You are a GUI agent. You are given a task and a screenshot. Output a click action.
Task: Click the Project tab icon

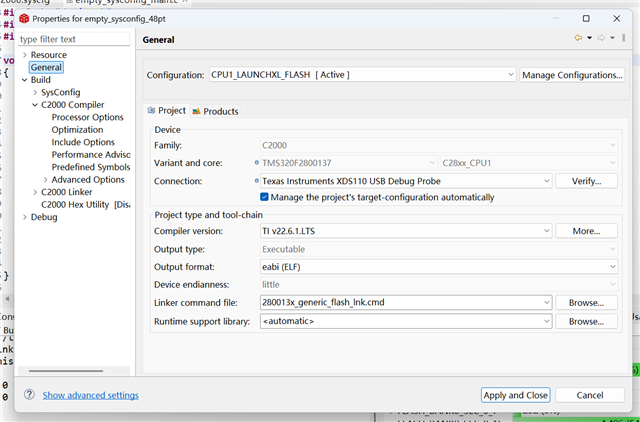[152, 111]
